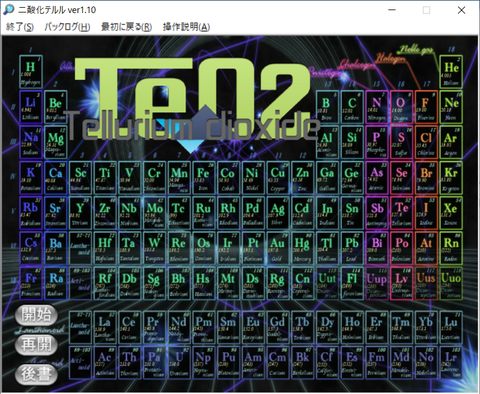Select the Lead (Pb) tile
This screenshot has height=394, width=480.
352,248
